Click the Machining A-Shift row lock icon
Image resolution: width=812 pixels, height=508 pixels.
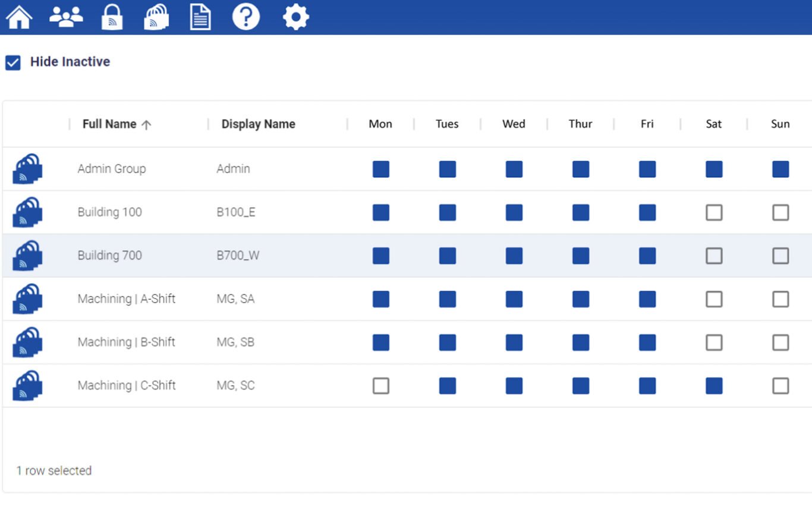tap(27, 299)
